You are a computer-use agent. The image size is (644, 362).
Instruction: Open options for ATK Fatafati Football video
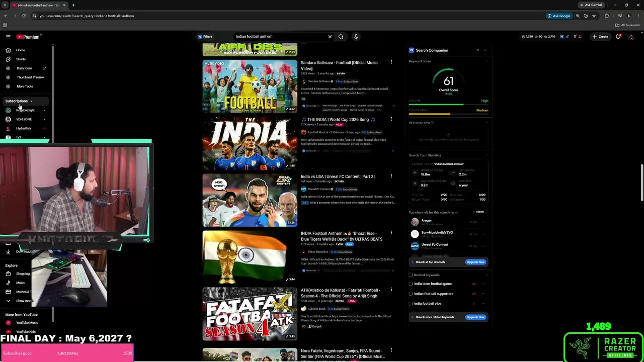pyautogui.click(x=391, y=290)
